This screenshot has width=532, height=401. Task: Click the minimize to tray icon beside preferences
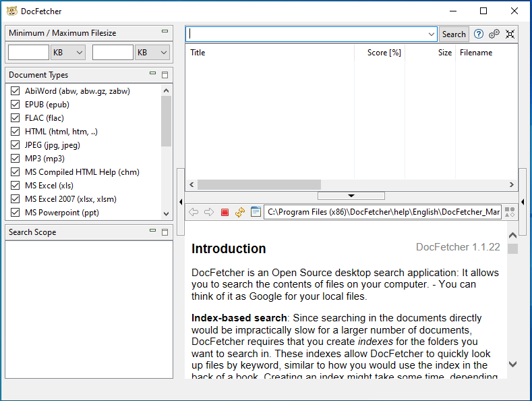(510, 34)
